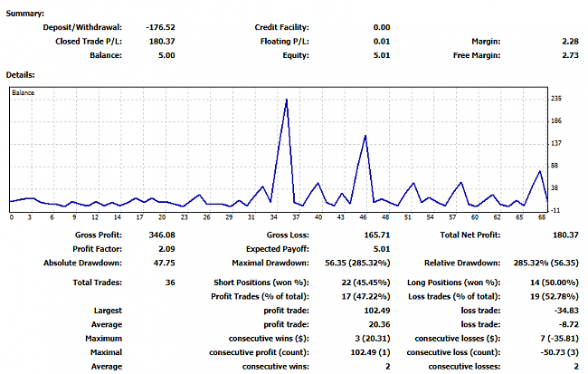Screen dimensions: 588x374
Task: Click the Total Net Profit value
Action: point(565,235)
